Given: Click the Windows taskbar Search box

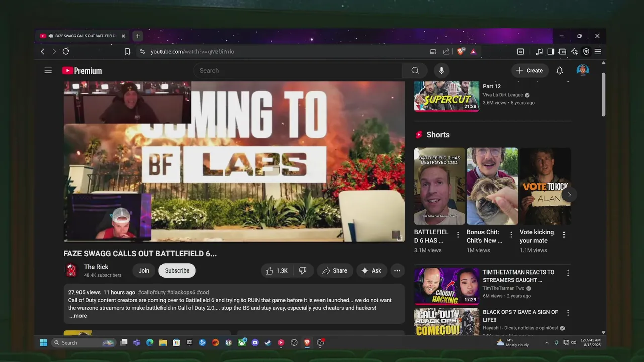Looking at the screenshot, I should tap(84, 342).
